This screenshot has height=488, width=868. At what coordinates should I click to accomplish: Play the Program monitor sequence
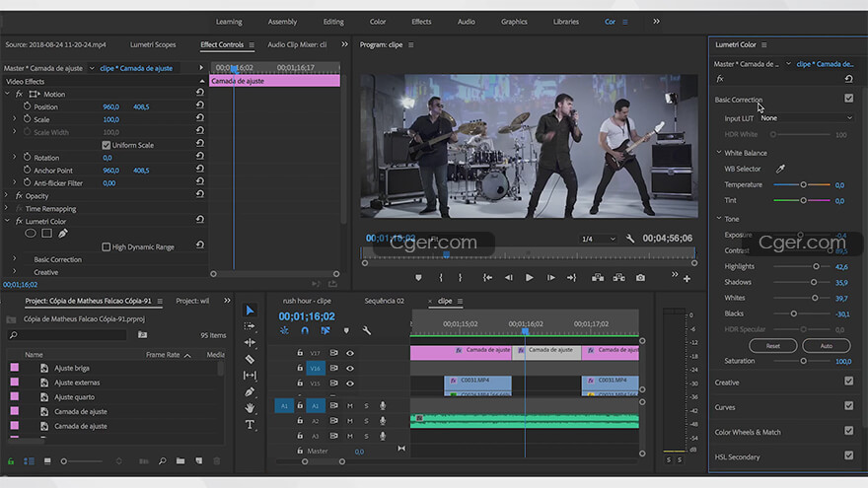coord(530,278)
